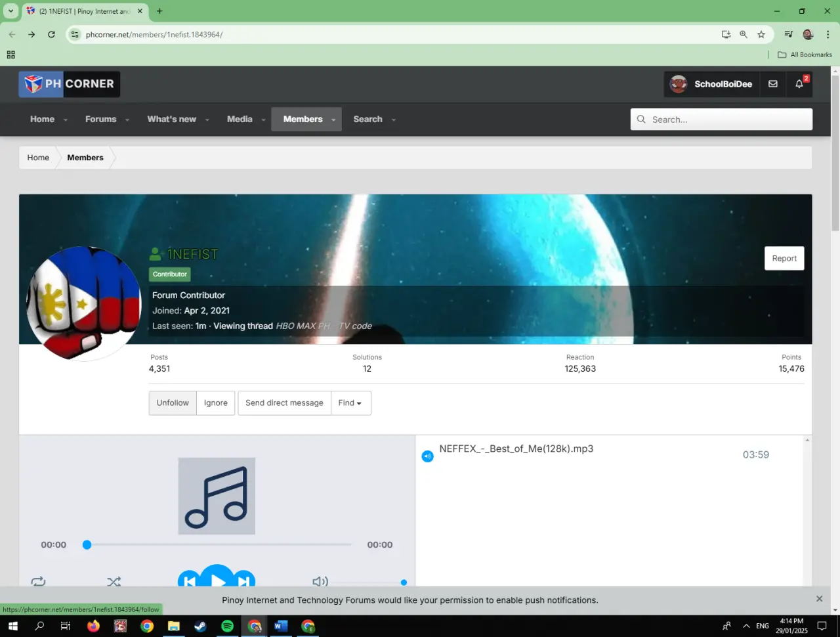Click the Ignore button
Viewport: 840px width, 637px height.
click(x=216, y=403)
